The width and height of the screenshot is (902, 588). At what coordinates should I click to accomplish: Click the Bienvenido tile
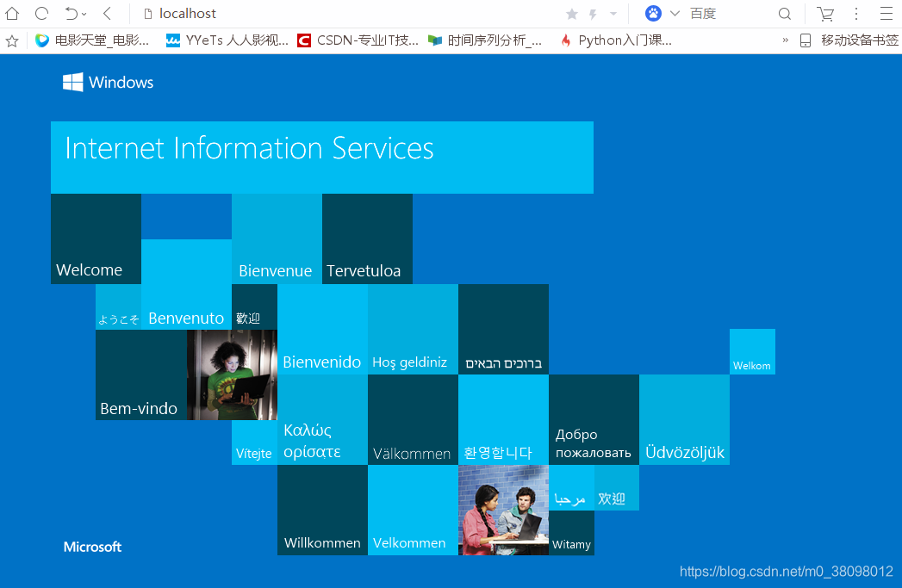tap(322, 330)
